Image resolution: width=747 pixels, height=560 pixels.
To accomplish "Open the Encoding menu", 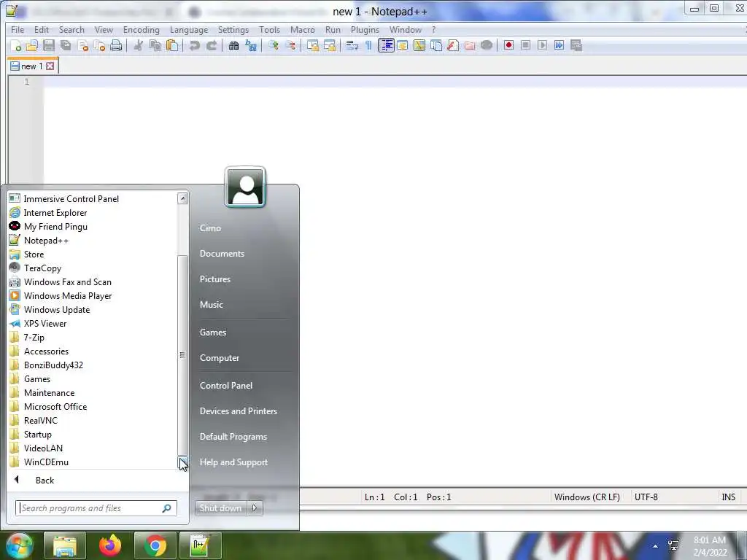I will point(142,29).
